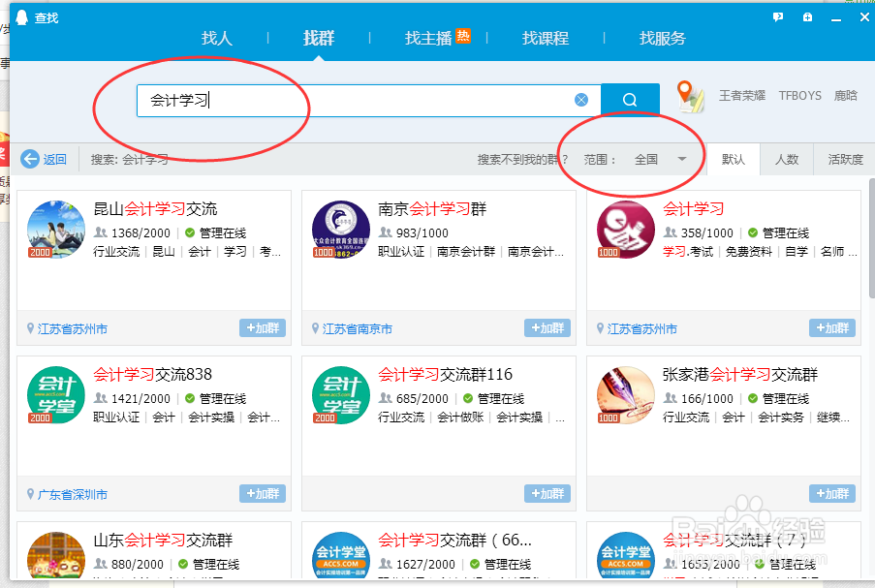Join 昆山会计学习交流 with +加群

(263, 328)
